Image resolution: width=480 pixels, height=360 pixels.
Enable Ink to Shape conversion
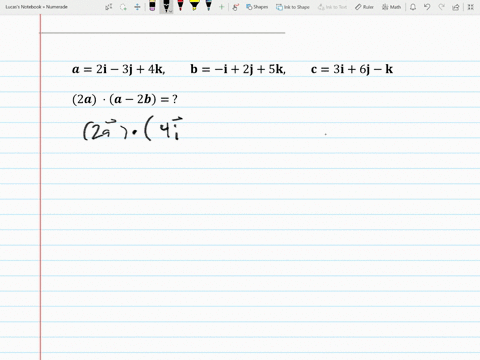pyautogui.click(x=293, y=7)
